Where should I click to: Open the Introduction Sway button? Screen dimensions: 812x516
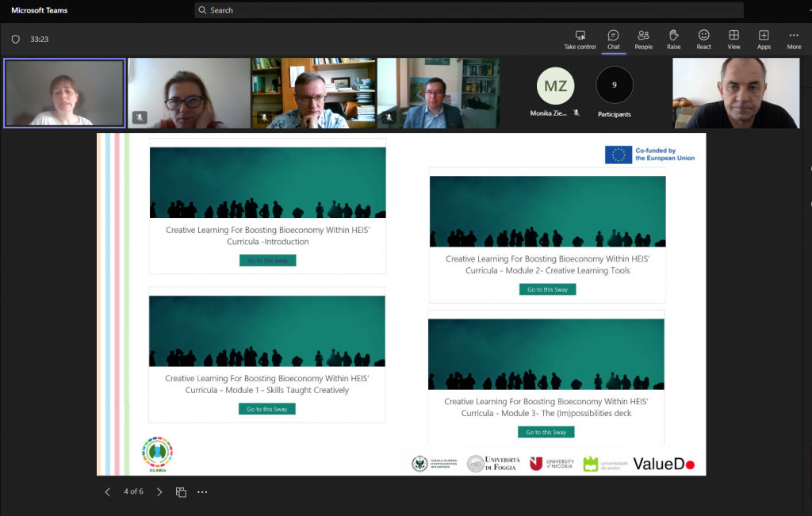click(267, 261)
